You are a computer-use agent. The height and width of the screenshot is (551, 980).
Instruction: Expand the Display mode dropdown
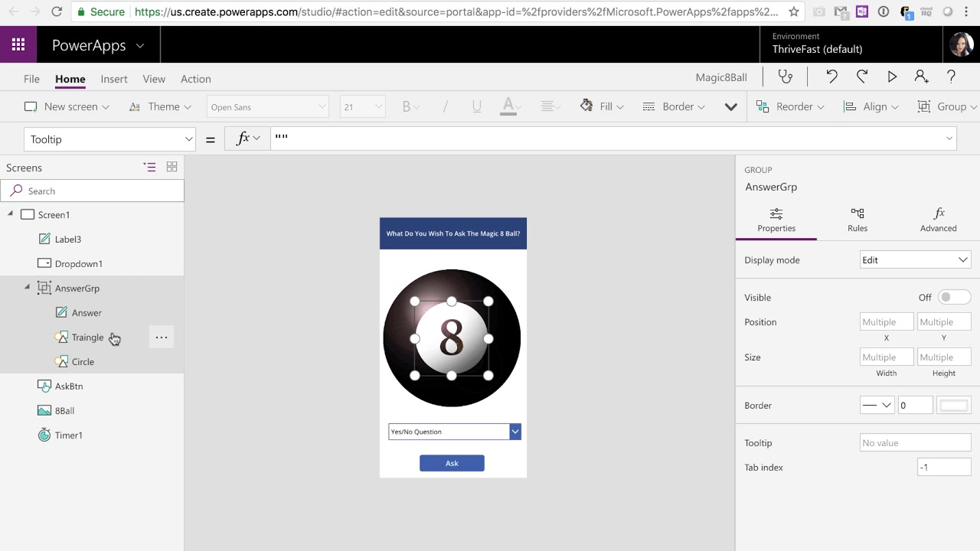click(x=915, y=260)
